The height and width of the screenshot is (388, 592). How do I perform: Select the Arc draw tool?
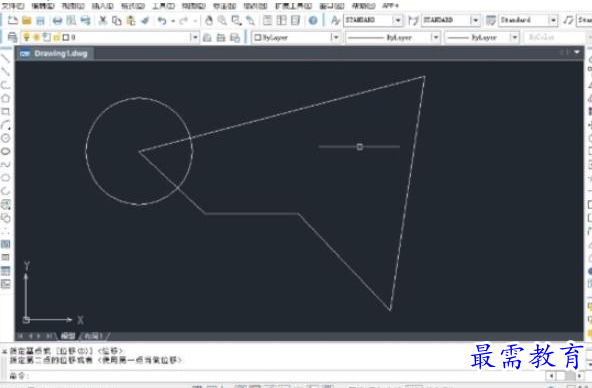(x=5, y=125)
